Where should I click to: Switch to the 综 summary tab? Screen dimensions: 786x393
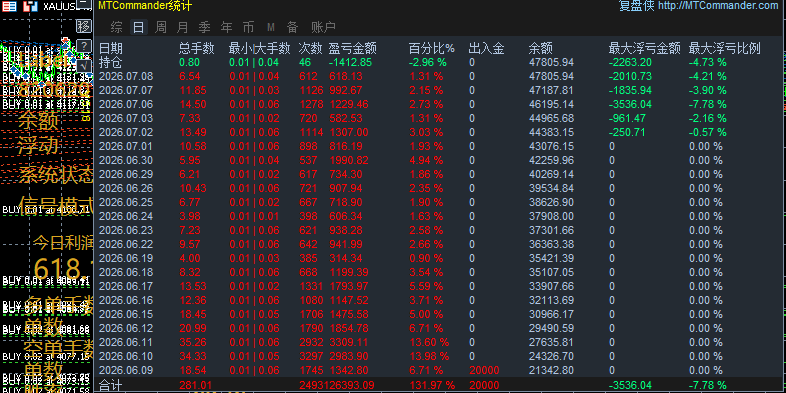pyautogui.click(x=116, y=27)
